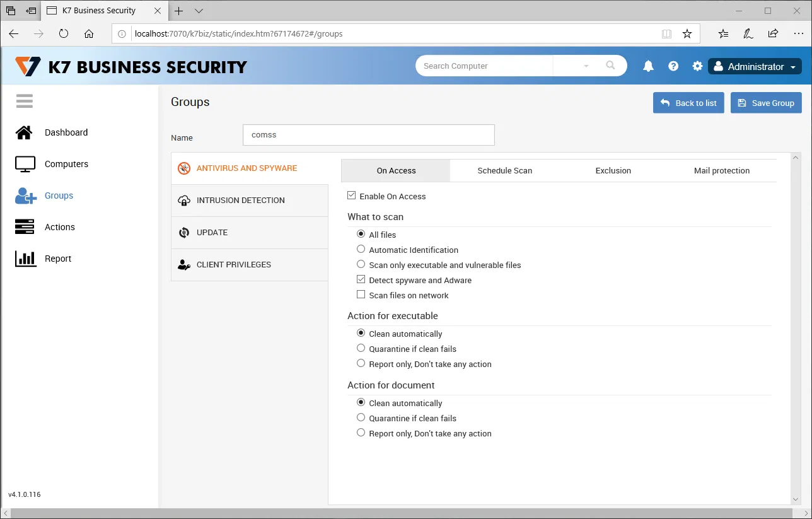Open Actions icon in sidebar
This screenshot has height=519, width=812.
coord(25,227)
